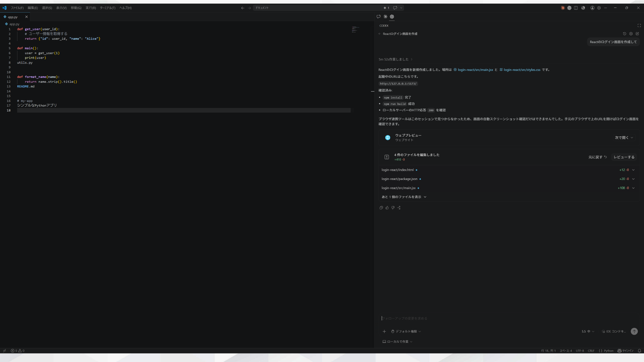Click the レビューする button
Screen dimensions: 644x362
tap(624, 157)
